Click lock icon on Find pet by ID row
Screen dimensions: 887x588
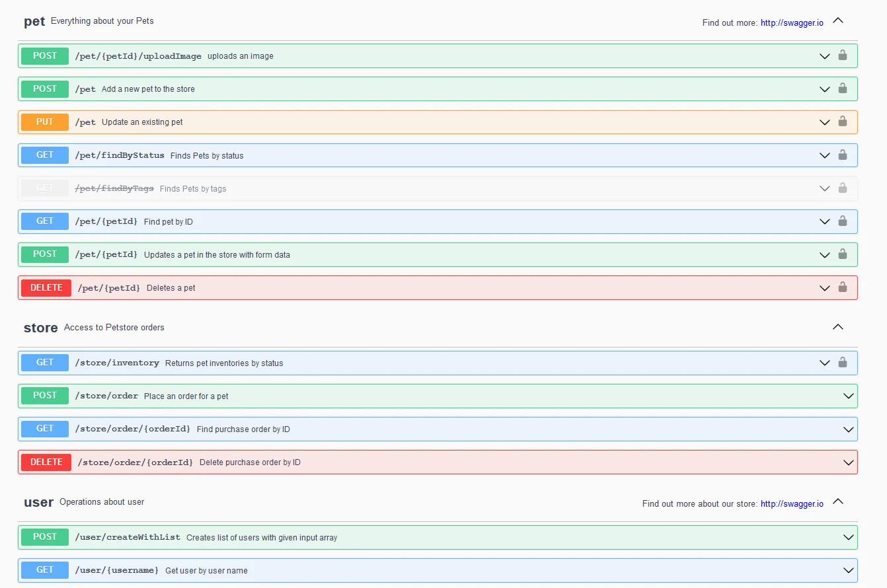[x=843, y=221]
